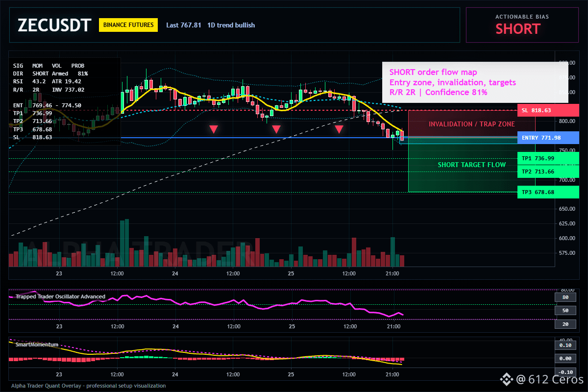This screenshot has height=392, width=588.
Task: Click the rightmost red triangle signal marker
Action: point(339,129)
